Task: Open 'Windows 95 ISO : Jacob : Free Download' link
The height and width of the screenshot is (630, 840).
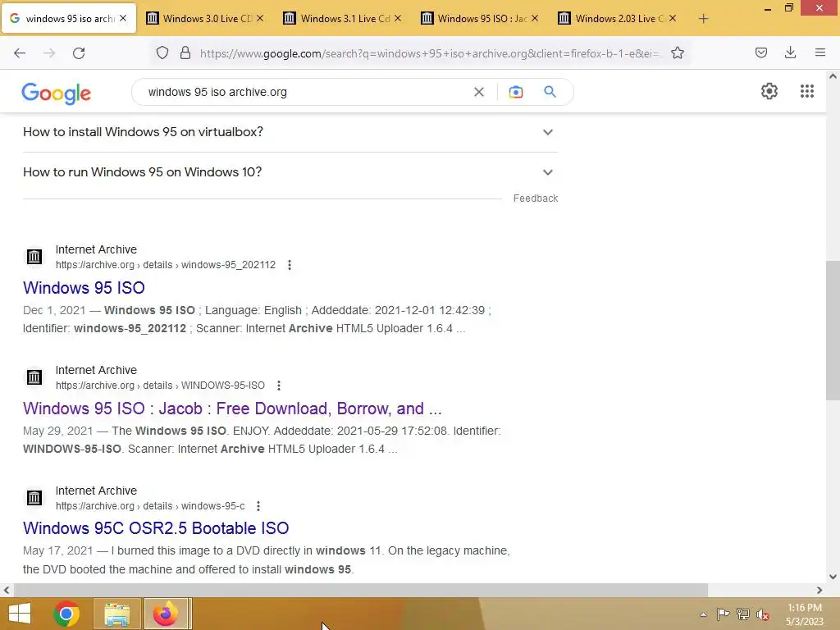Action: (x=232, y=409)
